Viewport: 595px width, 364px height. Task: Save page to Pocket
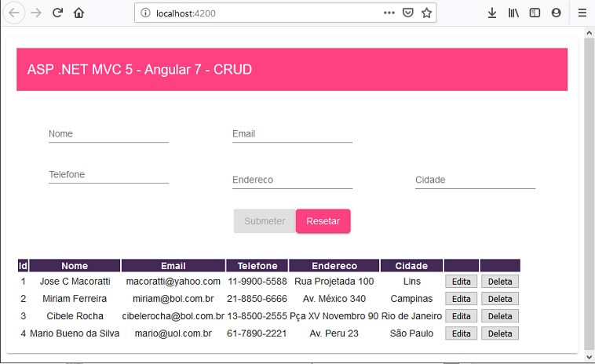[x=408, y=13]
